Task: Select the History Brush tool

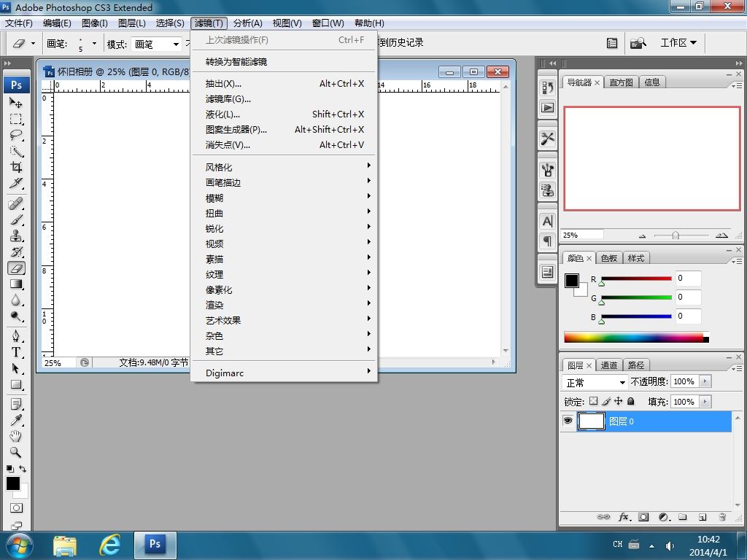Action: [x=16, y=252]
